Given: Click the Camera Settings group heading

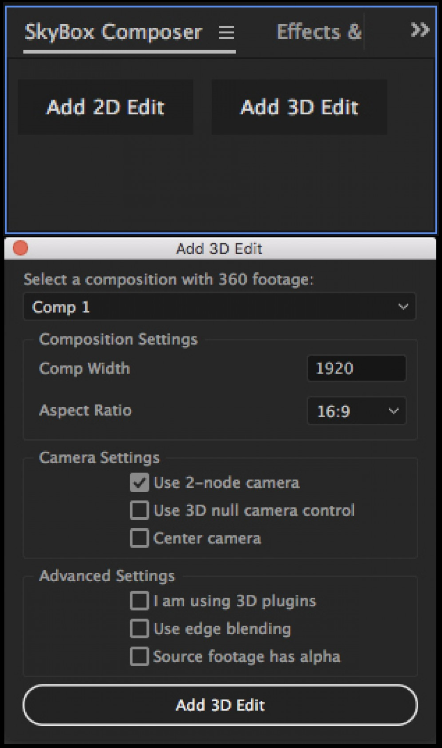Looking at the screenshot, I should tap(99, 457).
